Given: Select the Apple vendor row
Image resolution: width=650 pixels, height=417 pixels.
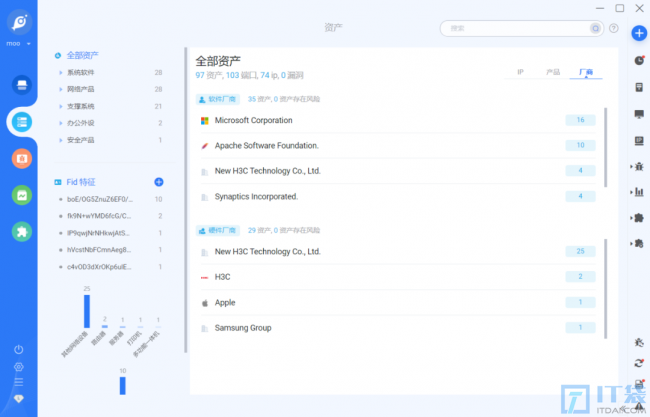Looking at the screenshot, I should tap(398, 303).
